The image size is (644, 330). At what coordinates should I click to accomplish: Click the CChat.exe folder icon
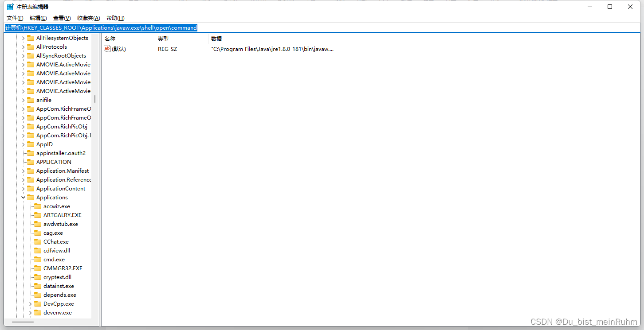coord(39,241)
